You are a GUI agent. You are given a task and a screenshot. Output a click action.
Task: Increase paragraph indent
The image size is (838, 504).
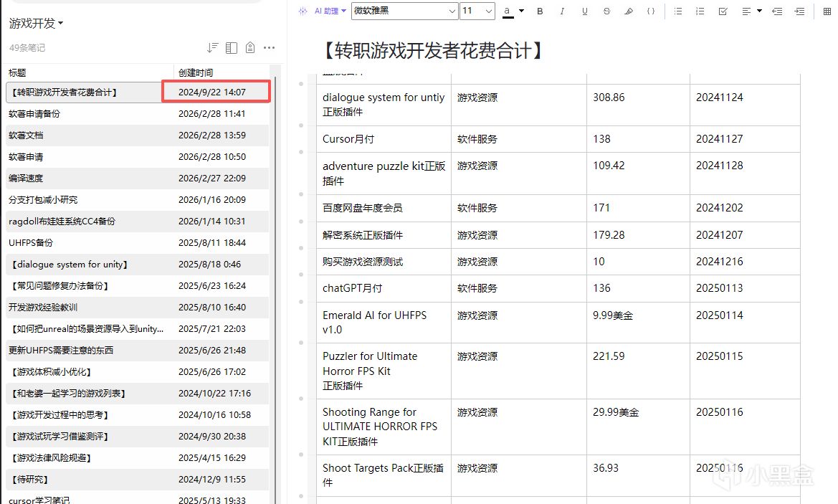point(799,11)
